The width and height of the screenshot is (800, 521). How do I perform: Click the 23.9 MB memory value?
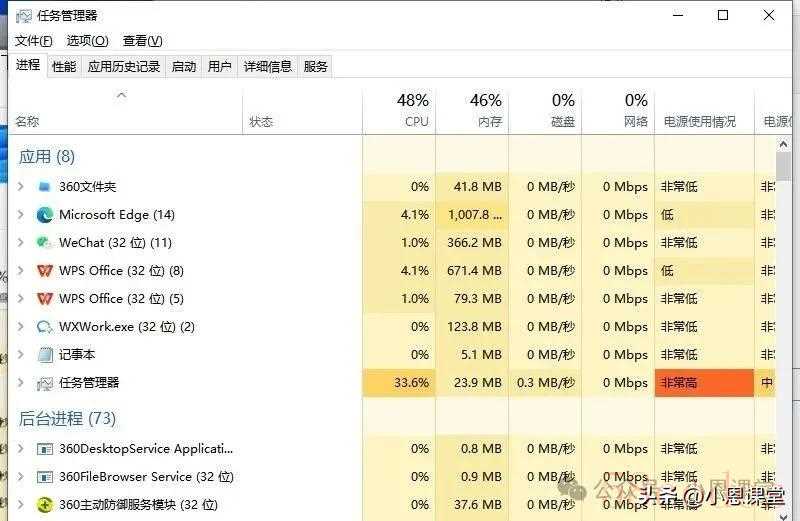tap(478, 383)
